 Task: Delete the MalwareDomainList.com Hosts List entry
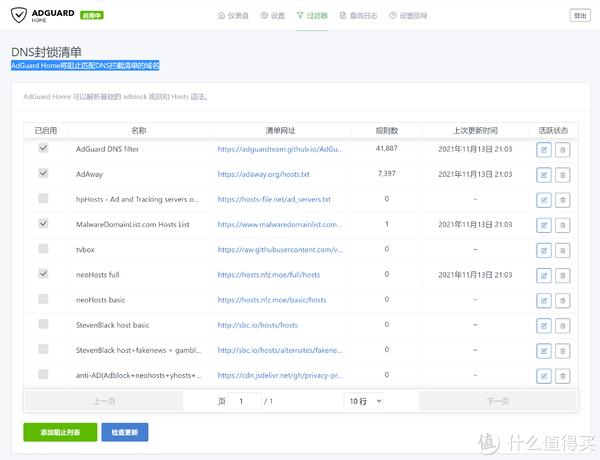click(562, 225)
